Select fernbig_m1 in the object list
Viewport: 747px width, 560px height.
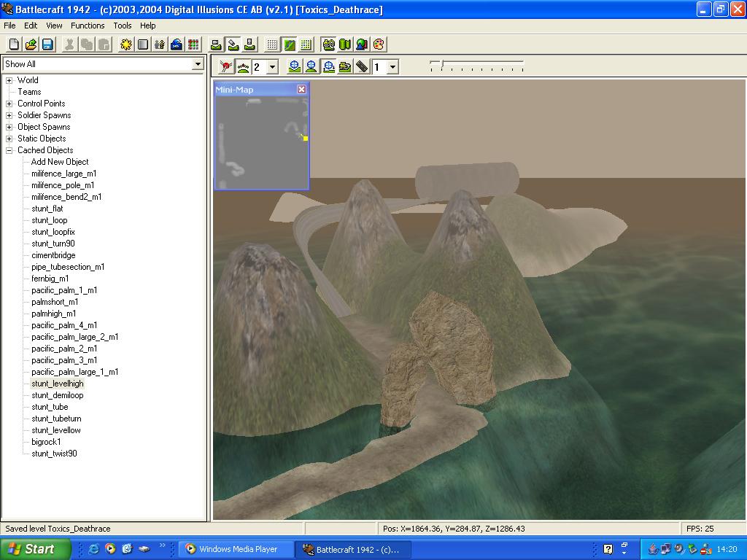tap(50, 279)
